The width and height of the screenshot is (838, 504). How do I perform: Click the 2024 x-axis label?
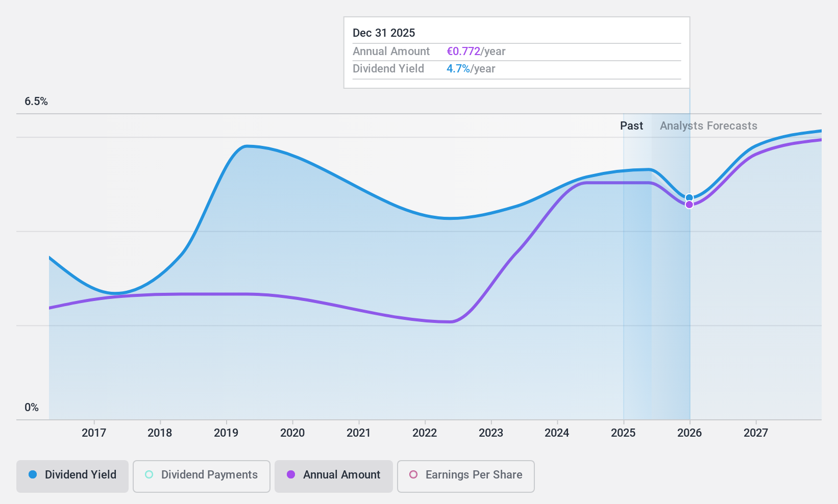click(557, 433)
